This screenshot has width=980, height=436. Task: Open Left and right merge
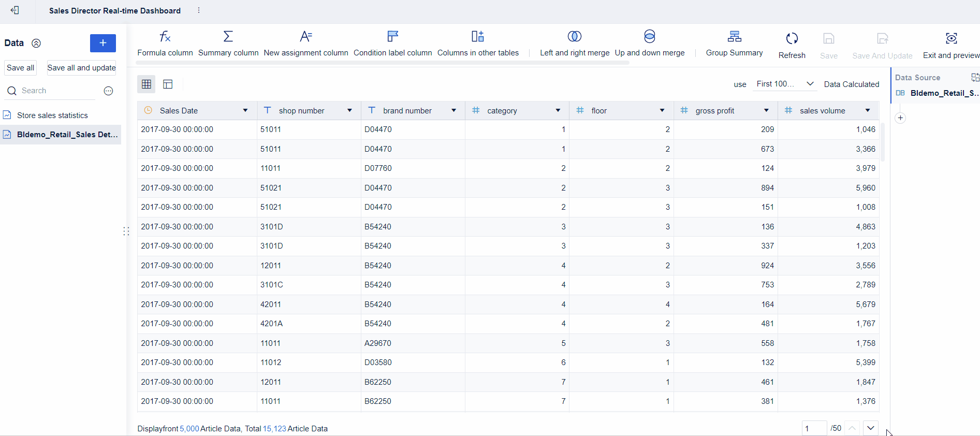tap(574, 37)
